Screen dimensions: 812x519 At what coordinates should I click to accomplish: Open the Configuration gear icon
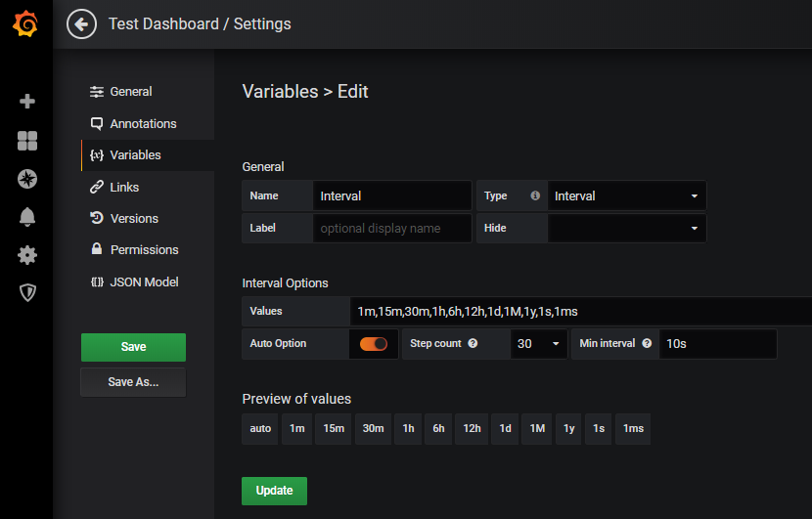point(27,255)
